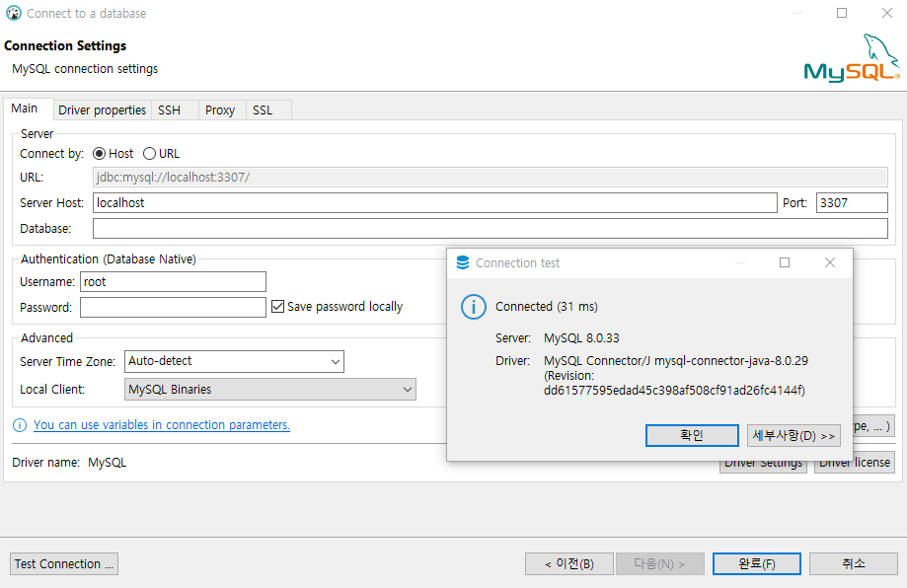Click the info icon next to Connected message
The width and height of the screenshot is (907, 588).
(x=473, y=307)
